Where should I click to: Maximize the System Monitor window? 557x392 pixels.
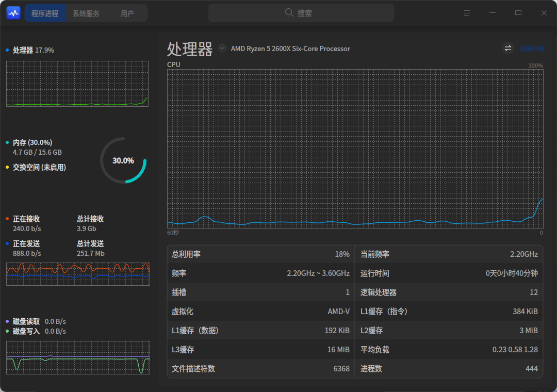pos(518,13)
